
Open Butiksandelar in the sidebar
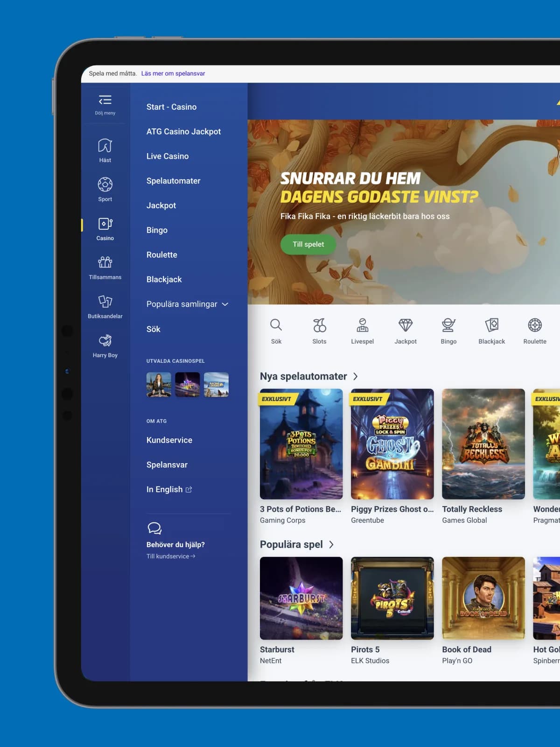(105, 302)
